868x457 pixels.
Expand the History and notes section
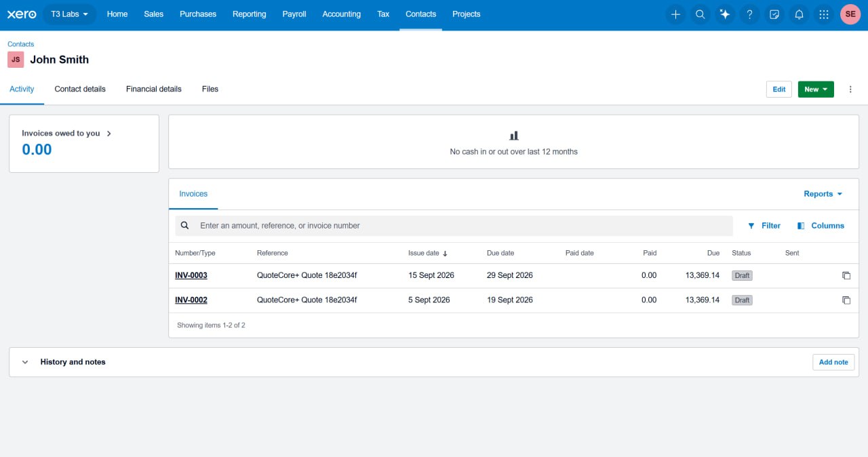pos(25,362)
